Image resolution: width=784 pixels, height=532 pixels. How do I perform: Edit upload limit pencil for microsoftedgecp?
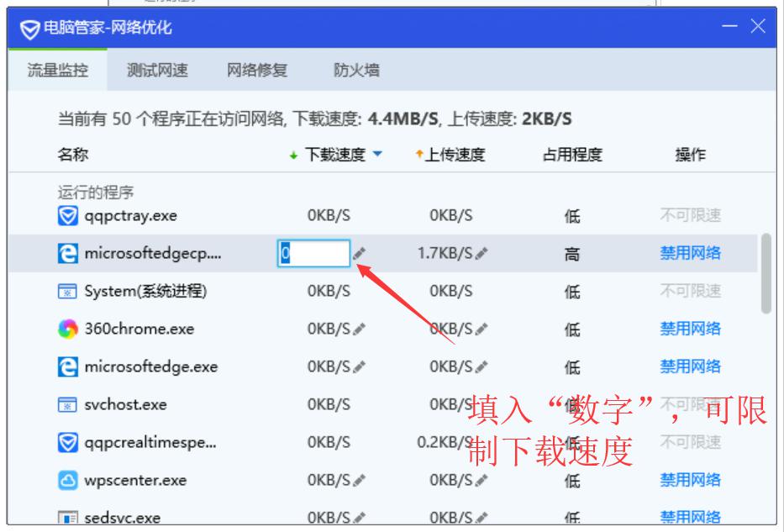pyautogui.click(x=481, y=254)
